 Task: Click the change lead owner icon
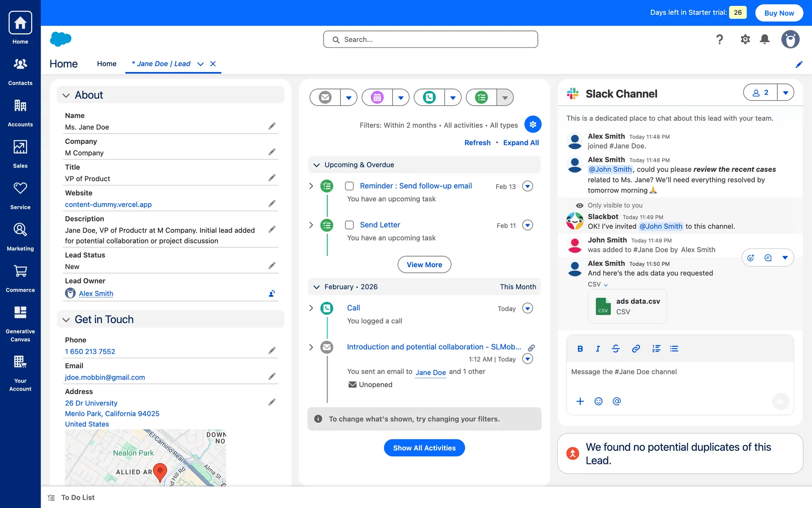click(272, 293)
